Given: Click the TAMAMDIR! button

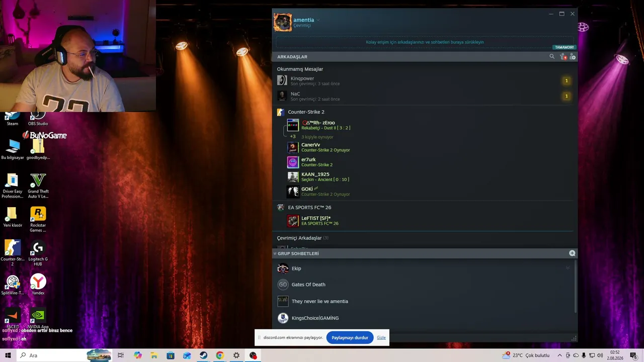Looking at the screenshot, I should 565,47.
